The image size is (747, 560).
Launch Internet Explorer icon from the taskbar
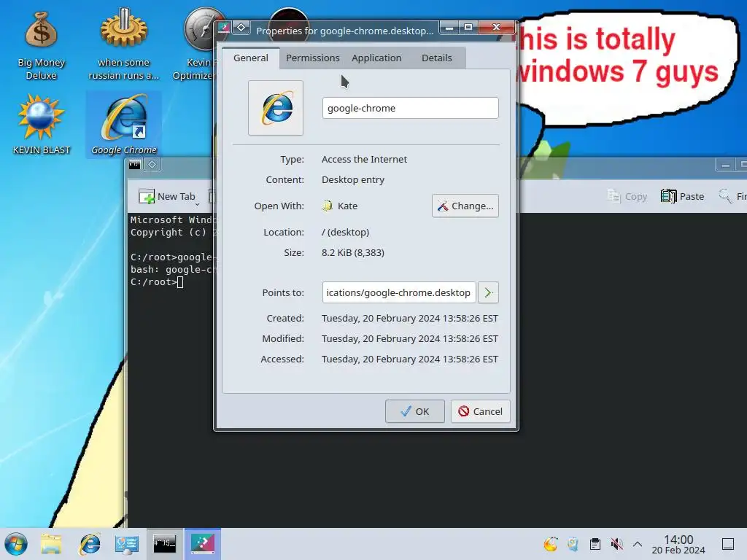click(90, 544)
